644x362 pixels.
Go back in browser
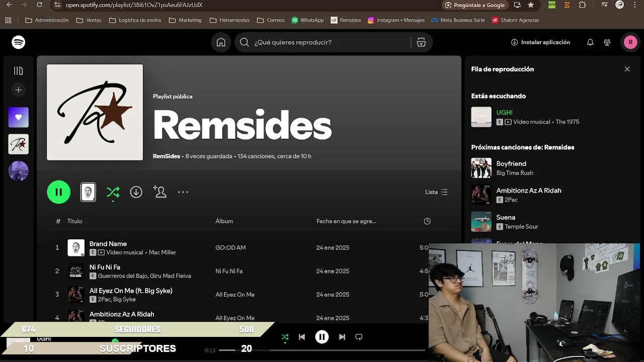(9, 5)
